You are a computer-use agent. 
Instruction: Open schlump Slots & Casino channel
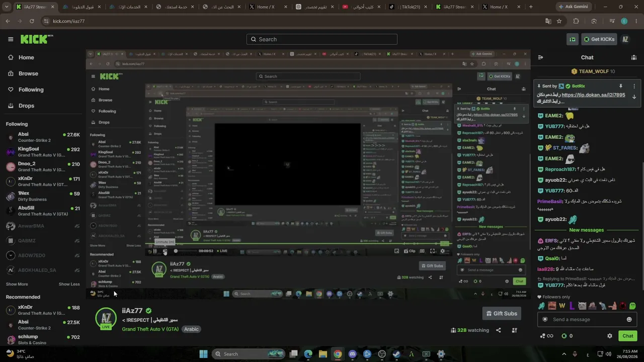43,339
